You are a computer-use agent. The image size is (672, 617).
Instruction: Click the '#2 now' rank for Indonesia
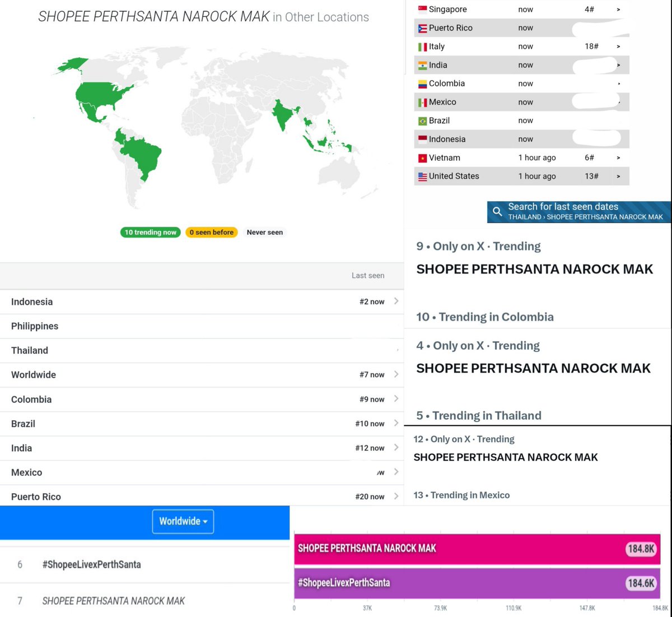pos(372,301)
